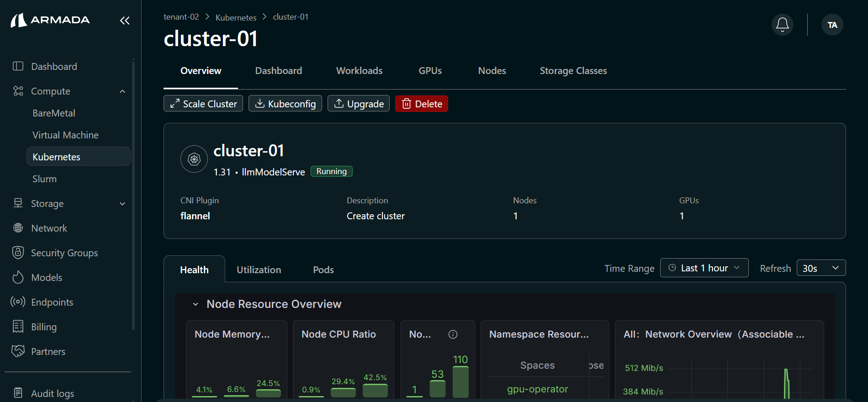Download the Kubeconfig file

[285, 104]
